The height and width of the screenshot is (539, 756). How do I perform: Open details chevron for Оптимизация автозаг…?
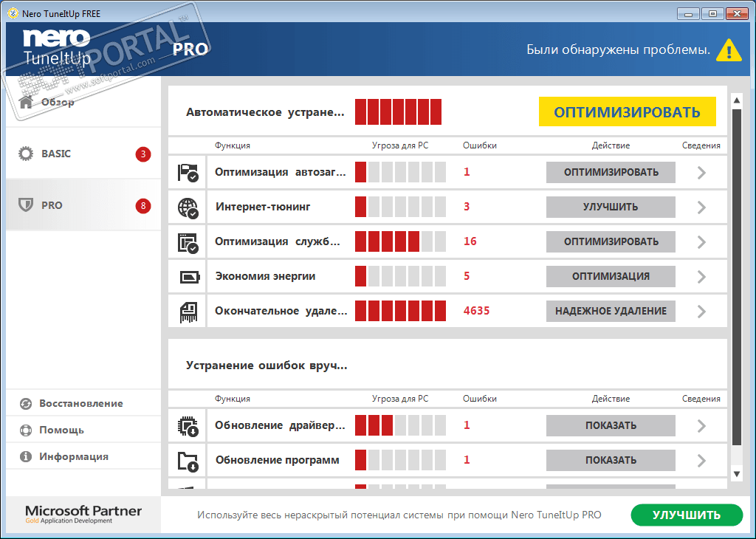[701, 173]
